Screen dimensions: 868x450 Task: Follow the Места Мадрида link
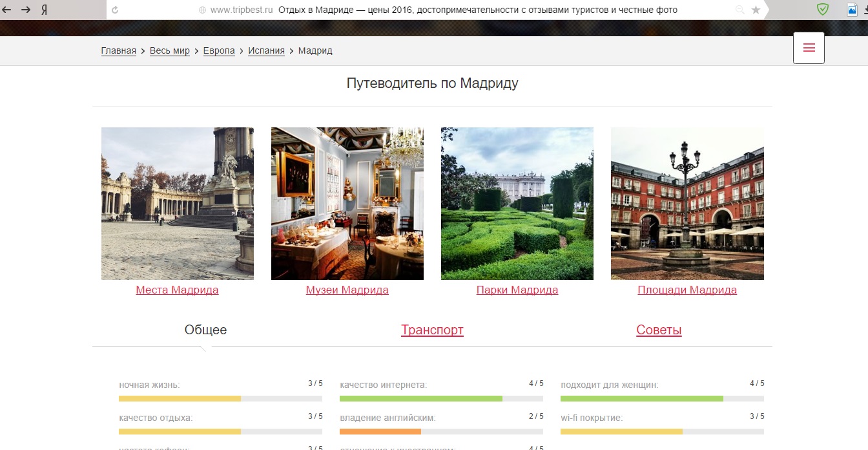pos(177,290)
